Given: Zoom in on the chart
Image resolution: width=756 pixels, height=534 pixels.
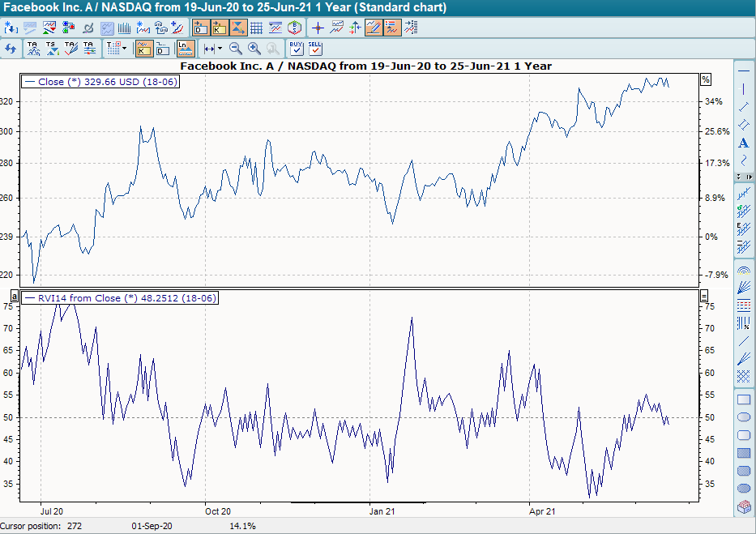Looking at the screenshot, I should (x=253, y=49).
